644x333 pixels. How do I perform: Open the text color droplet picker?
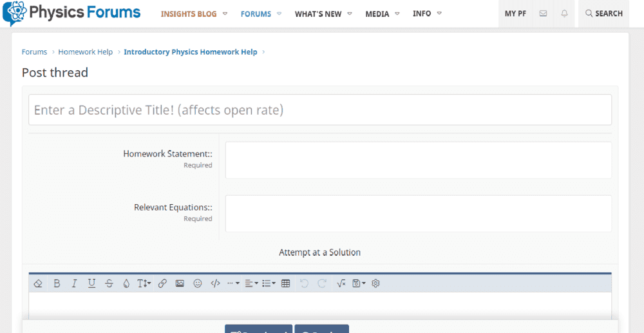[x=126, y=283]
